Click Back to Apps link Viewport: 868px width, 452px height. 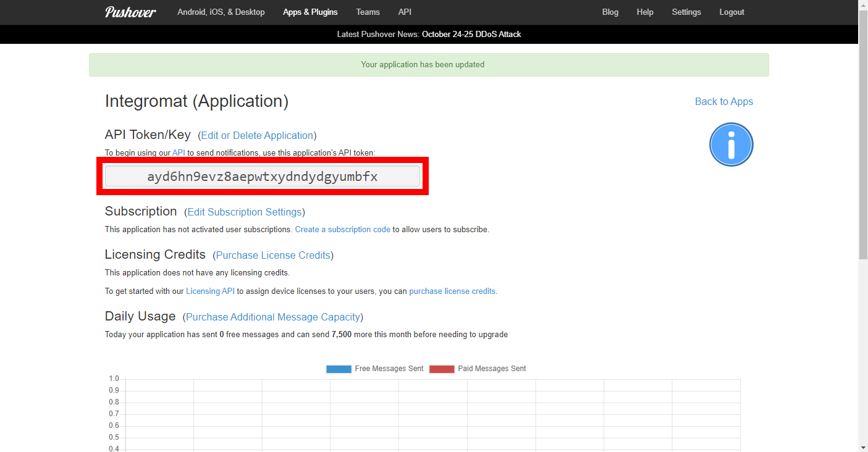coord(724,101)
